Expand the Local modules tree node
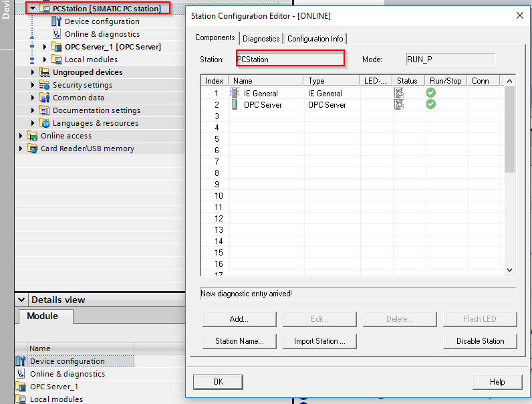532x404 pixels. (45, 60)
